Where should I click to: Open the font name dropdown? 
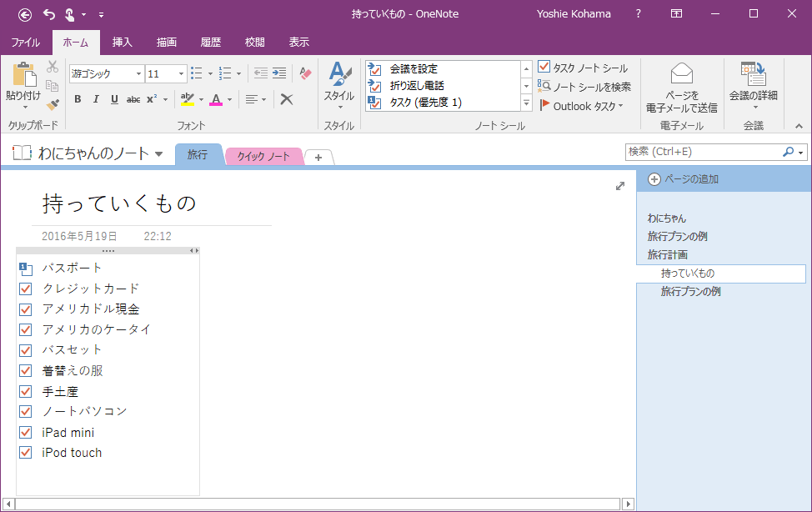(138, 73)
